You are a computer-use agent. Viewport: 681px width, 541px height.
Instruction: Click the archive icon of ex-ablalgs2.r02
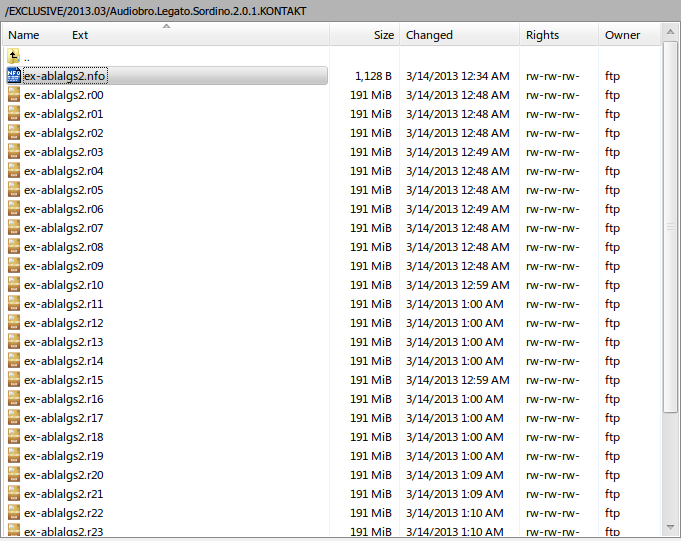tap(13, 133)
